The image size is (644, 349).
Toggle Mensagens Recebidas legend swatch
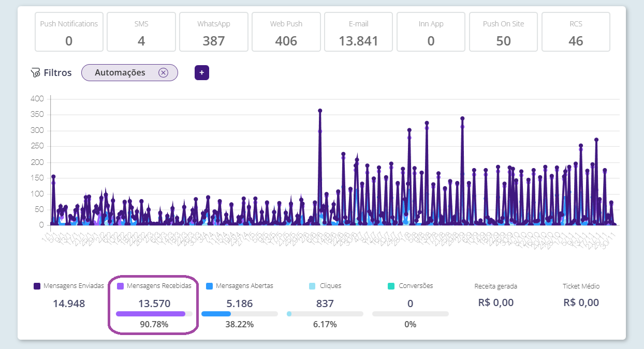pos(120,286)
